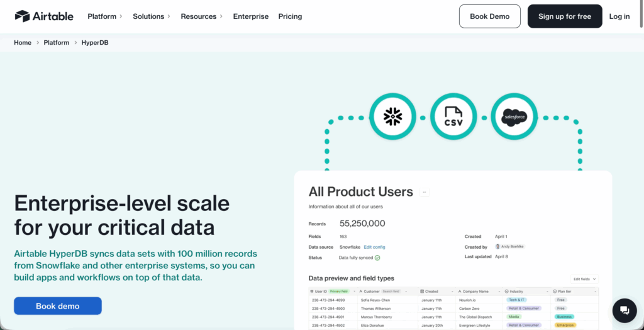Click the Airtable logo

point(44,16)
